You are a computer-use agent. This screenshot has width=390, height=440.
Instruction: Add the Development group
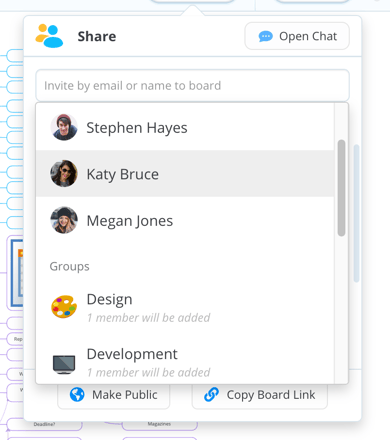[185, 363]
